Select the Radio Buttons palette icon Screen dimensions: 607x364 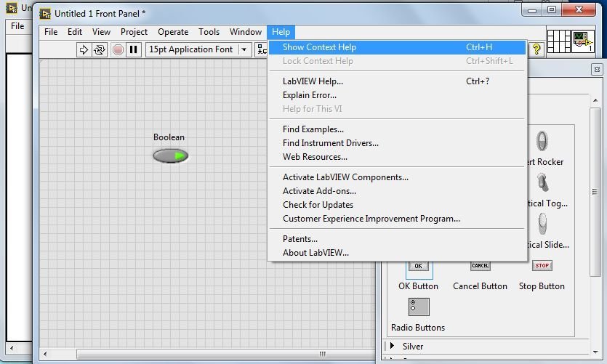[x=419, y=307]
